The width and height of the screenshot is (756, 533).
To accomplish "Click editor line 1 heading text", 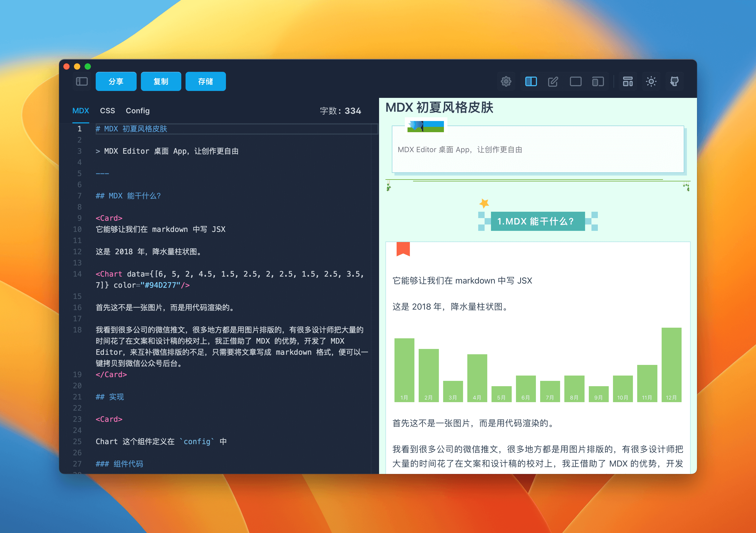I will pyautogui.click(x=131, y=129).
